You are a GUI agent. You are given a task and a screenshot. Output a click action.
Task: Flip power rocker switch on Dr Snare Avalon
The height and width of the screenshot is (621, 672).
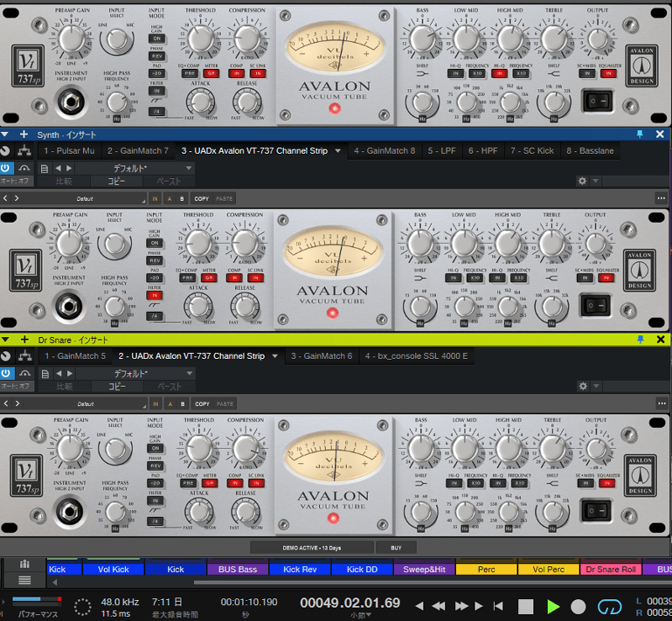pyautogui.click(x=596, y=510)
